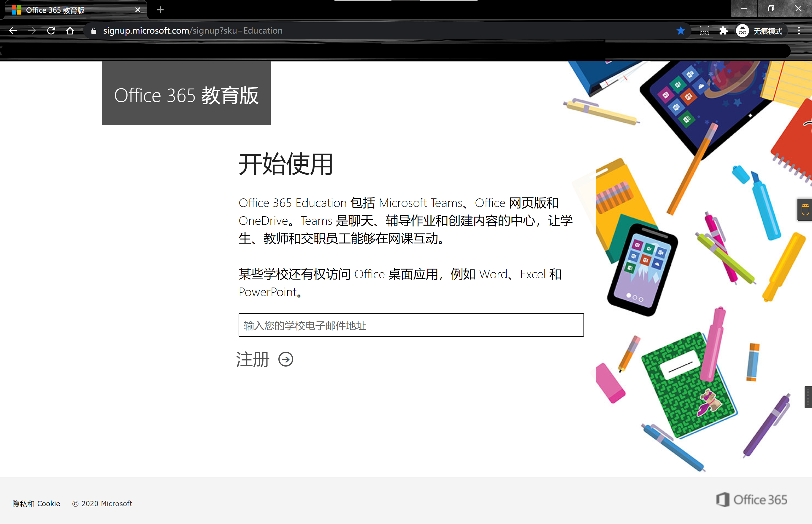This screenshot has height=524, width=812.
Task: Restore down the browser window
Action: [771, 9]
